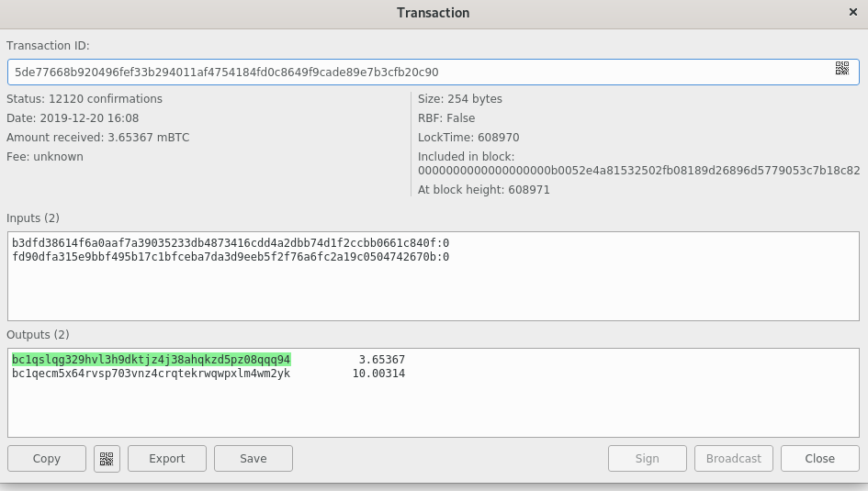Viewport: 868px width, 491px height.
Task: Click the Fee: unknown label
Action: pyautogui.click(x=45, y=157)
